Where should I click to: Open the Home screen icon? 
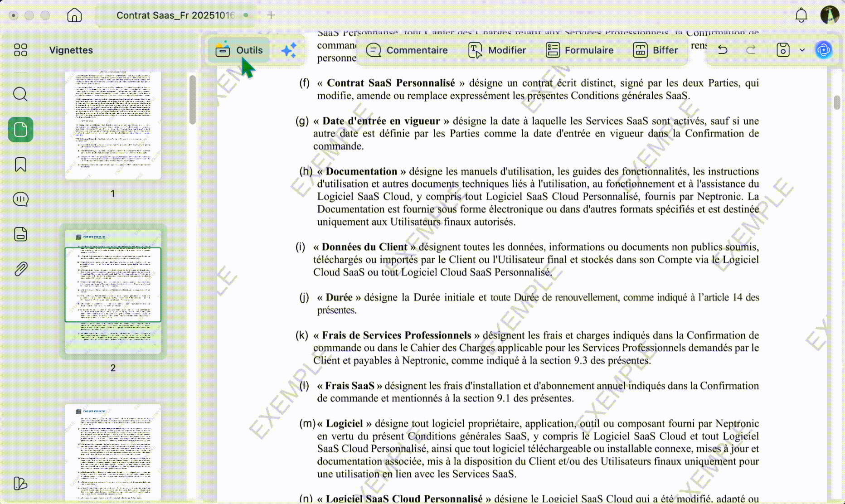pyautogui.click(x=74, y=15)
